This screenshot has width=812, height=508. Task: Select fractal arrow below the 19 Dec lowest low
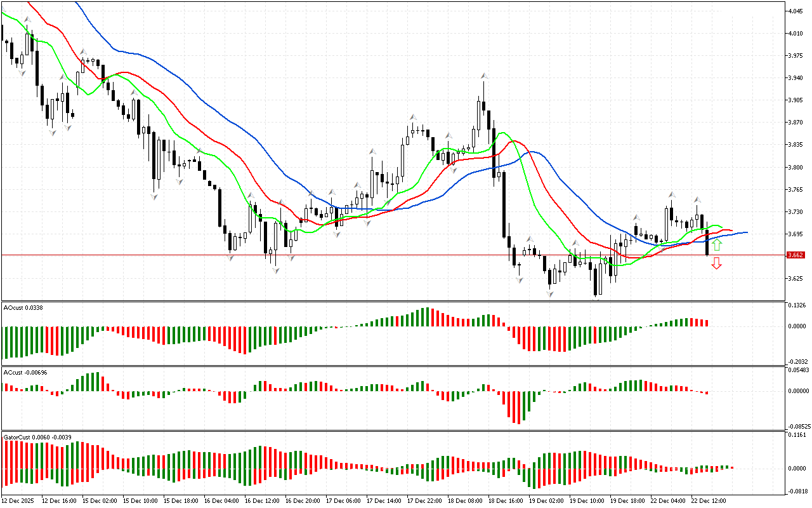click(596, 298)
